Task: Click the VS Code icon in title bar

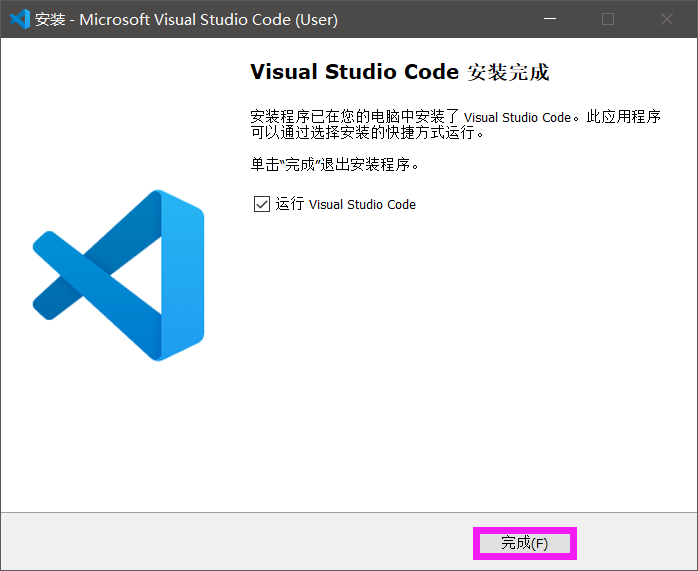Action: tap(20, 19)
